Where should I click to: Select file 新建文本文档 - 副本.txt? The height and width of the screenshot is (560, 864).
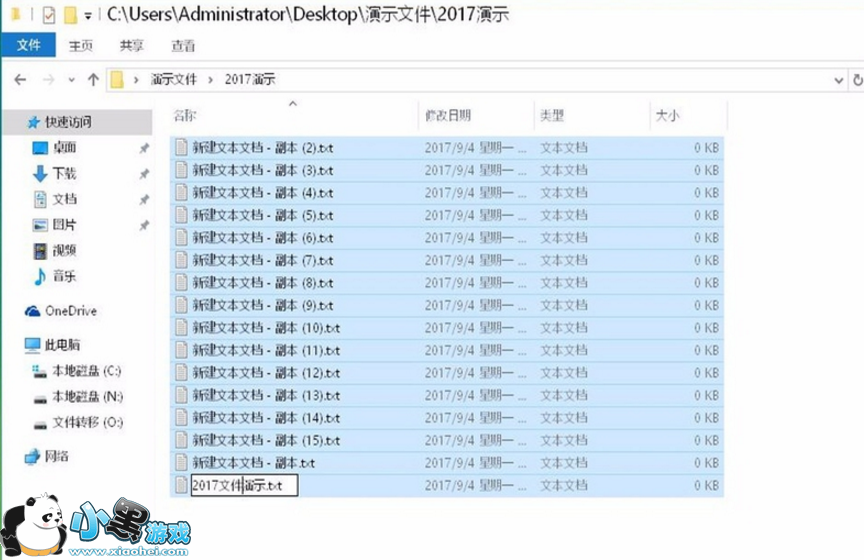click(x=447, y=463)
